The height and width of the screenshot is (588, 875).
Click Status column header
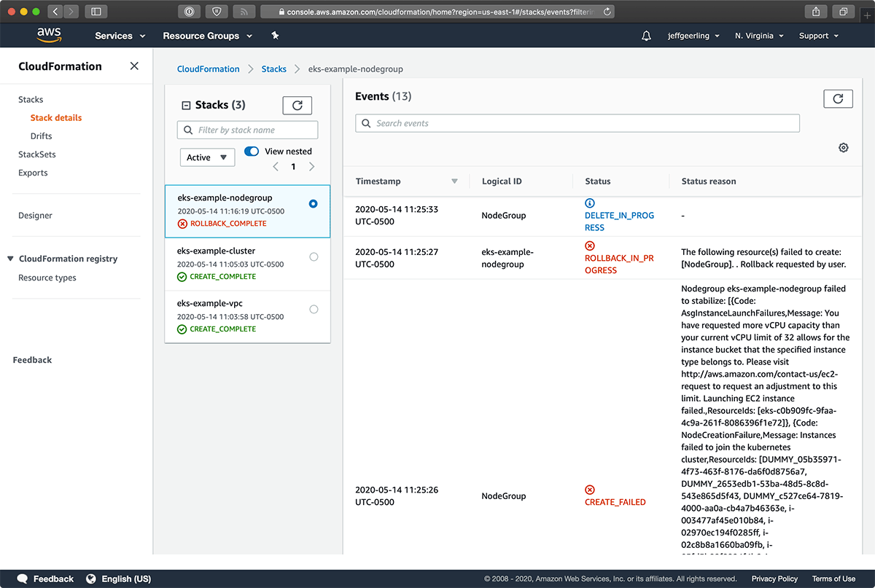coord(598,181)
